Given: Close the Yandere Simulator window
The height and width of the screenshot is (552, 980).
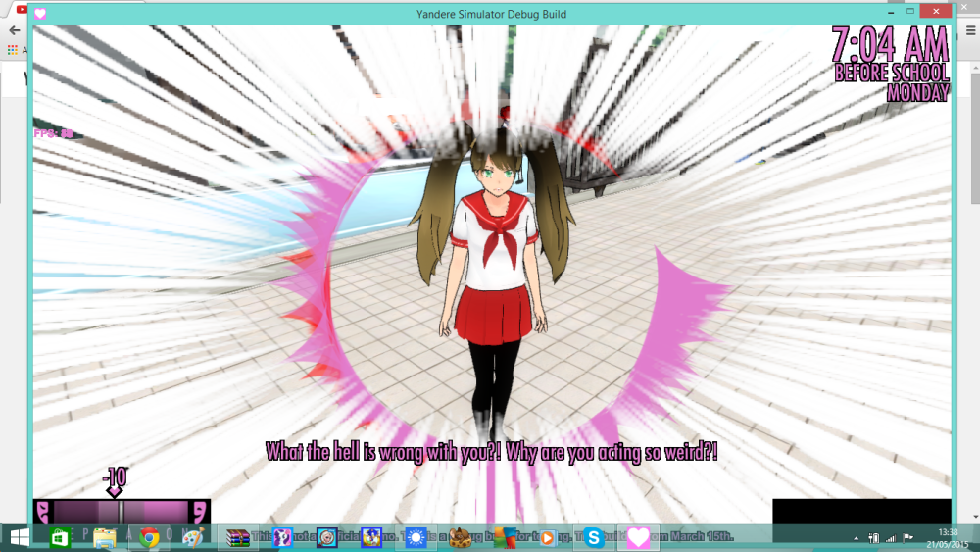Looking at the screenshot, I should pyautogui.click(x=936, y=11).
